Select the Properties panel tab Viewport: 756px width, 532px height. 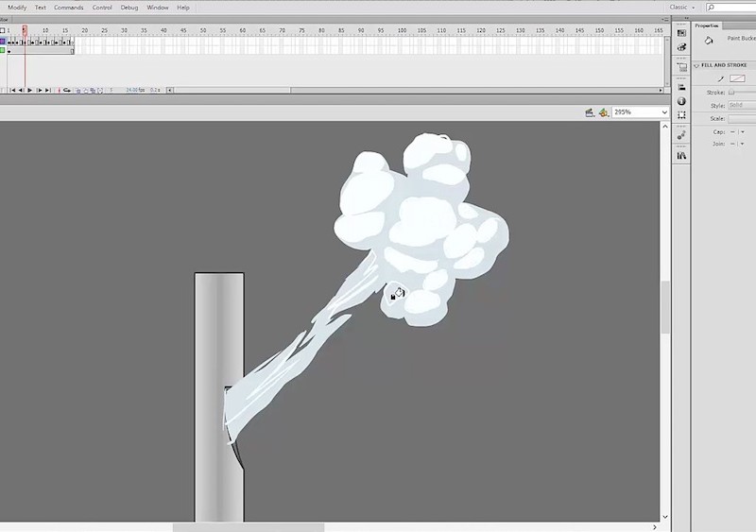[707, 26]
